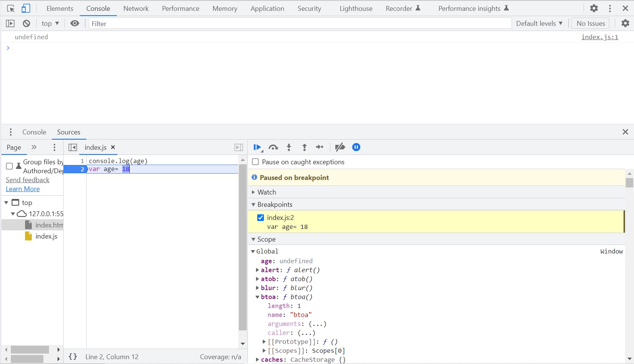Open the Performance tab
This screenshot has height=364, width=634.
(181, 8)
